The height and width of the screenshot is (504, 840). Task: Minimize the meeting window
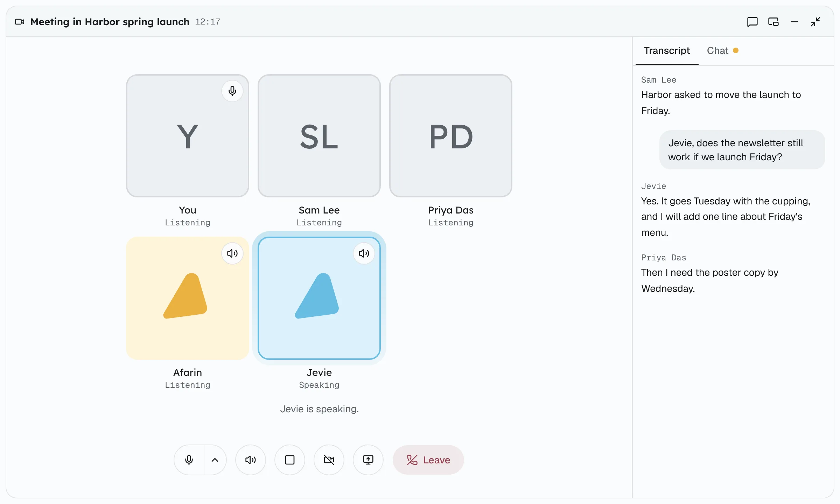[x=794, y=22]
